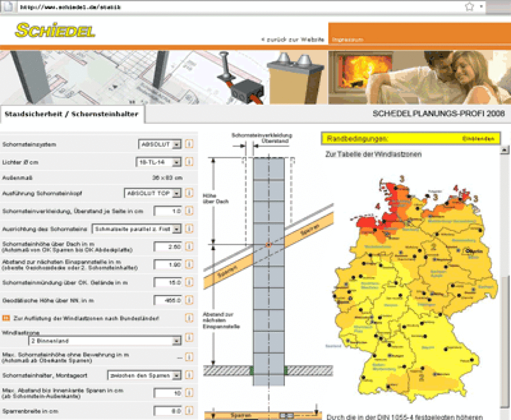511x420 pixels.
Task: Show info for Ausrichtung des Schornsteins
Action: [x=189, y=229]
